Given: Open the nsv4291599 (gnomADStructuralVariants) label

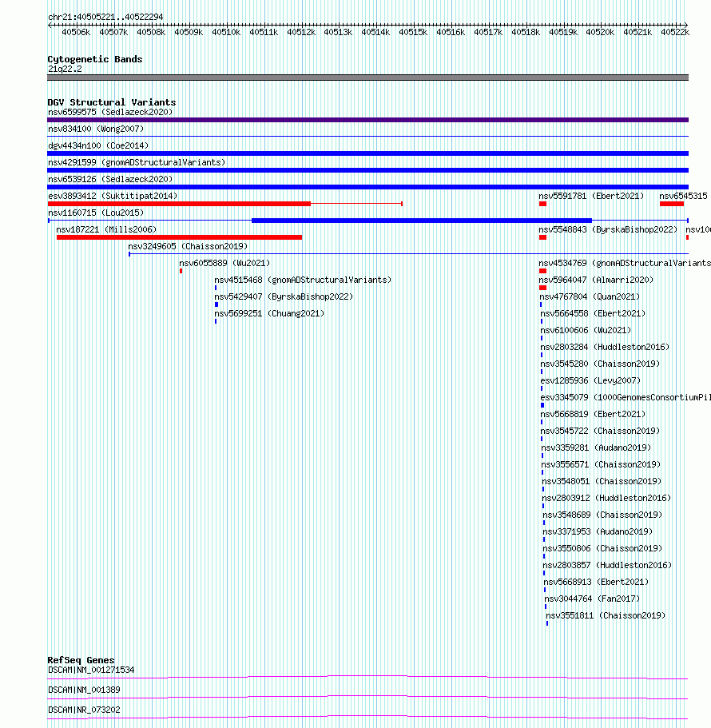Looking at the screenshot, I should (137, 162).
